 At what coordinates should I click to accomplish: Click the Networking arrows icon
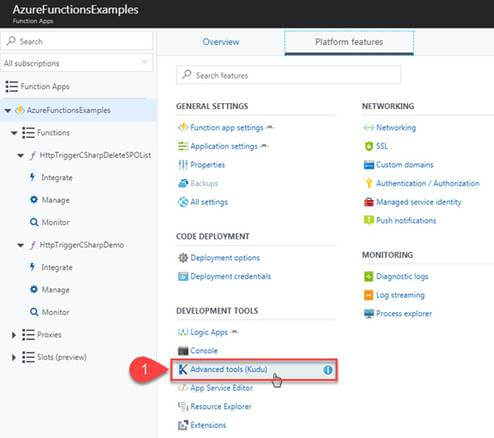369,127
